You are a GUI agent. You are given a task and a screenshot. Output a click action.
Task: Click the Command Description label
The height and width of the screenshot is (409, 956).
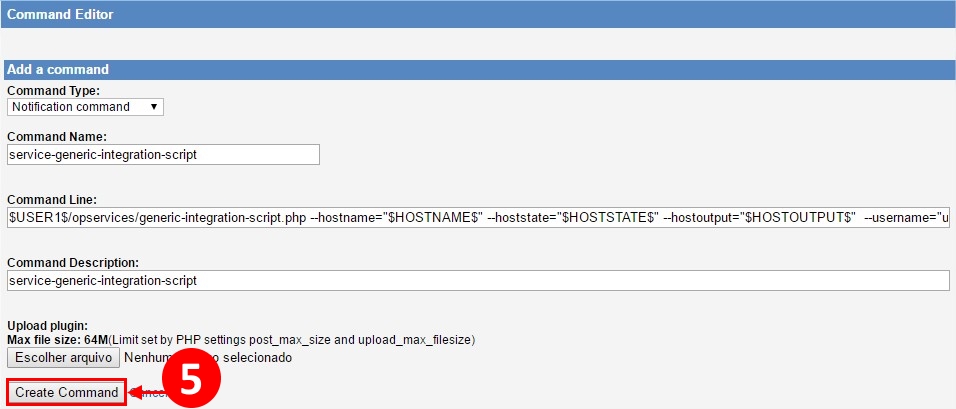(73, 263)
